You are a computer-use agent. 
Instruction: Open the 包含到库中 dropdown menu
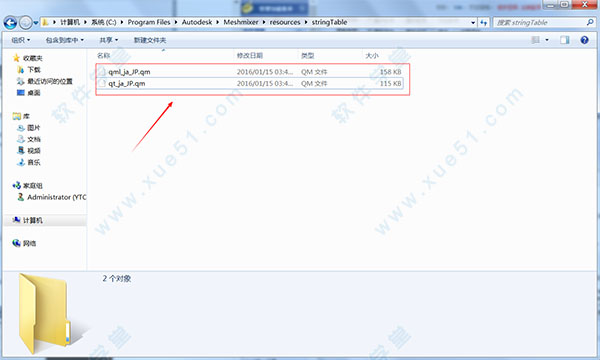65,40
